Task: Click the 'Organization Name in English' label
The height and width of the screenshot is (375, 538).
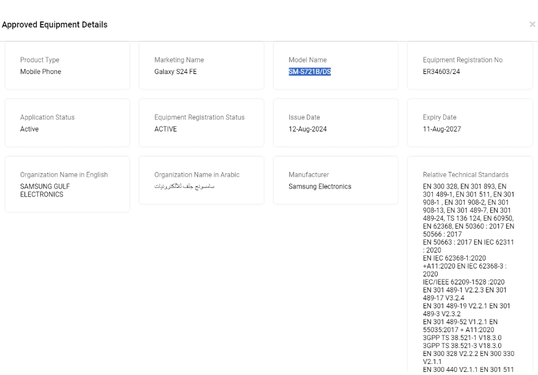Action: coord(64,175)
